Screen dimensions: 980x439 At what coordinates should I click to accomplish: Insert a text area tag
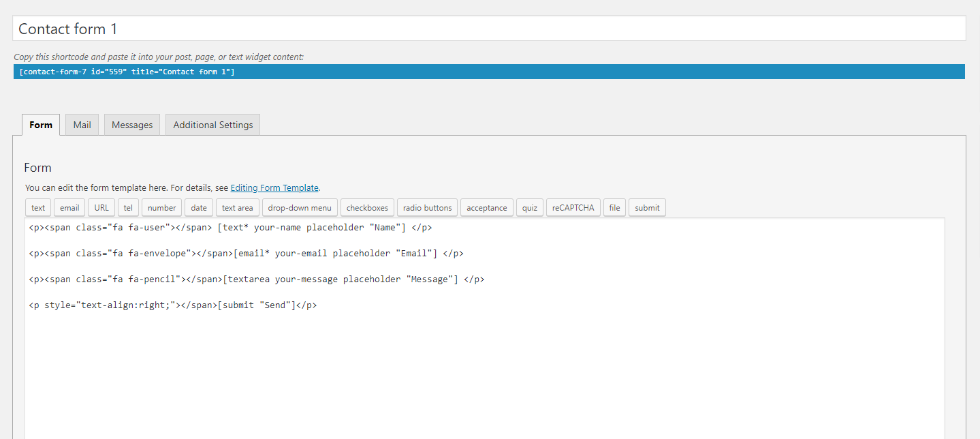click(x=237, y=208)
